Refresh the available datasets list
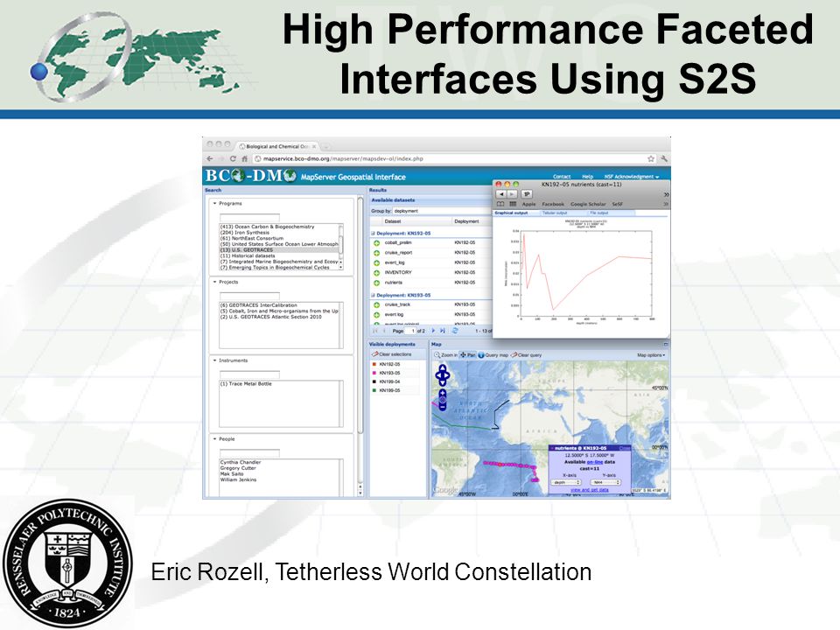Screen dimensions: 840x630 click(x=455, y=331)
